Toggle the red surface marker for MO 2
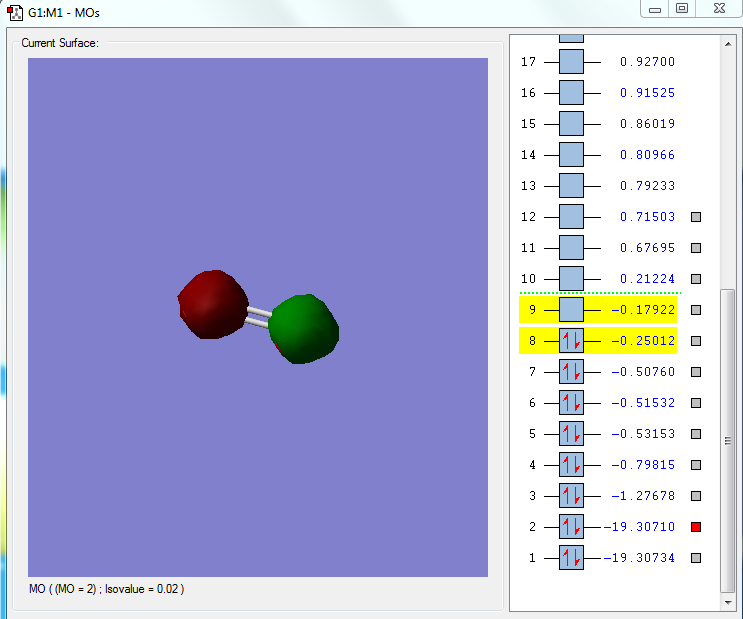 pos(696,527)
